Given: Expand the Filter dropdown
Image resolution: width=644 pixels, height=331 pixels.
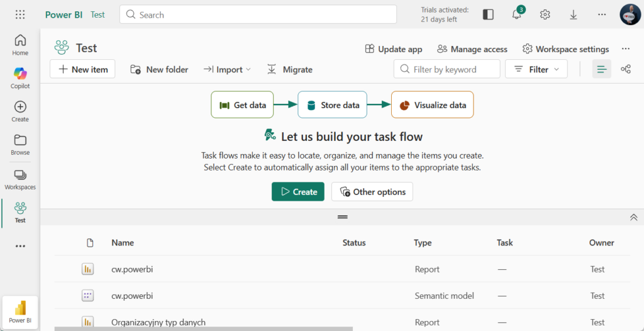Looking at the screenshot, I should [536, 69].
